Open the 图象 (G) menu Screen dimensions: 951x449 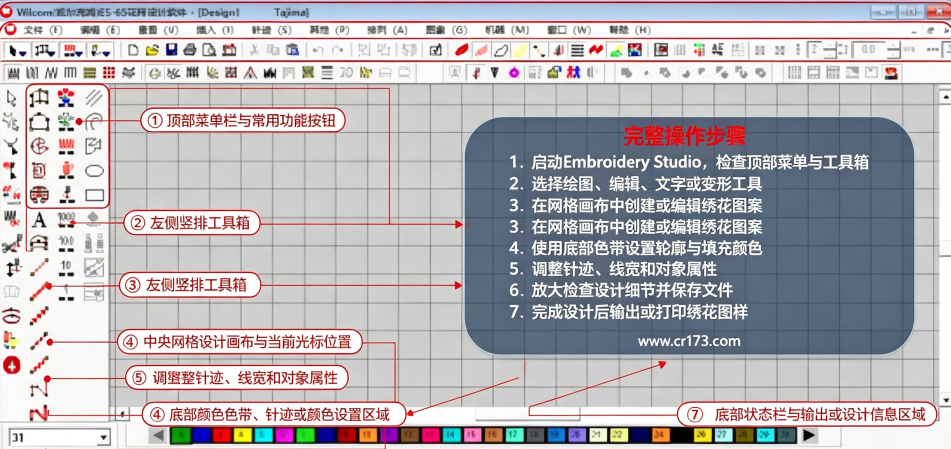click(446, 29)
